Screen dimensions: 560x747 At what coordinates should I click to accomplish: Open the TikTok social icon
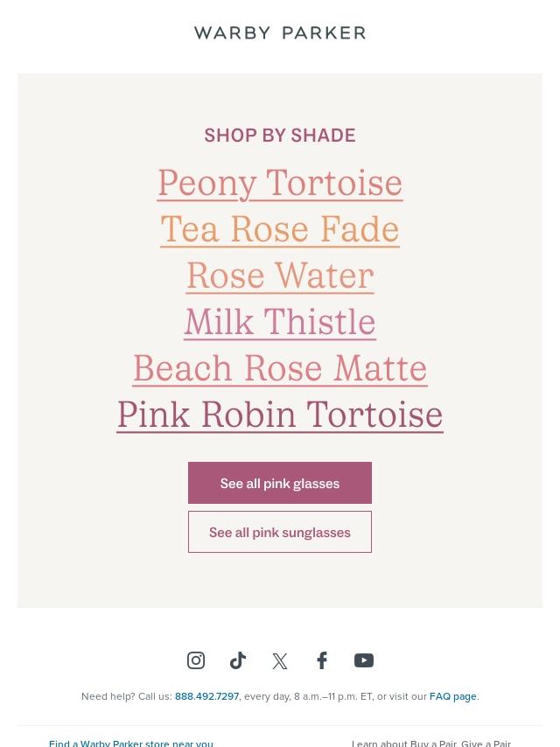point(238,660)
